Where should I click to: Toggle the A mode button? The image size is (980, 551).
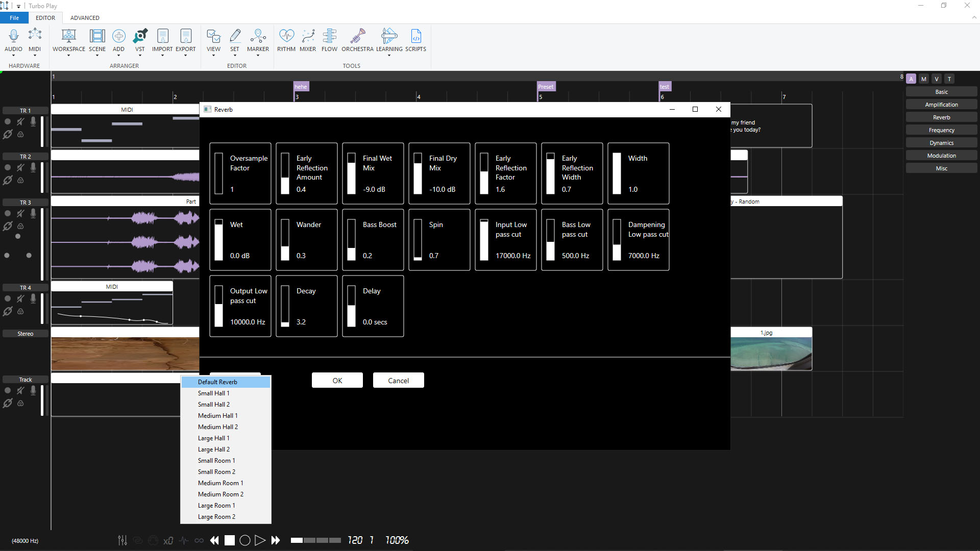point(911,79)
